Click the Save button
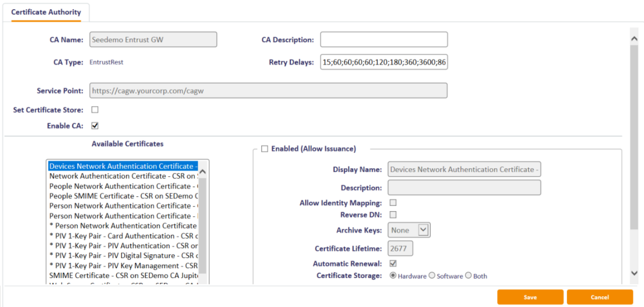644x307 pixels. [x=530, y=297]
